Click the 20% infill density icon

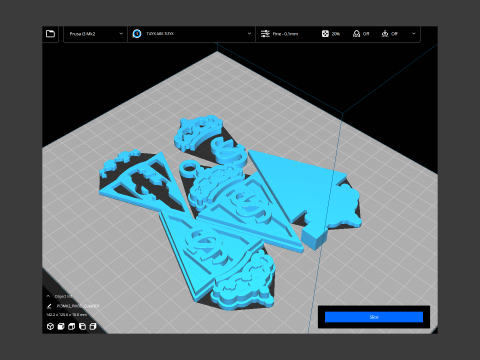[325, 34]
